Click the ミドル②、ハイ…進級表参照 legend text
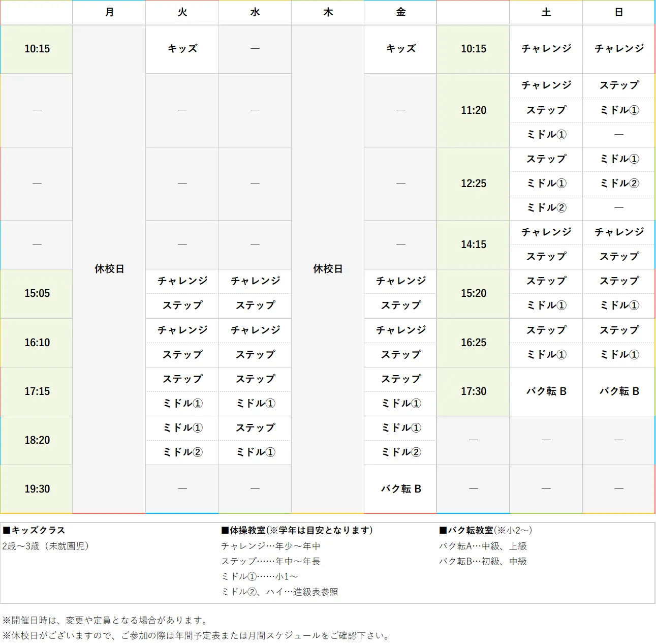The height and width of the screenshot is (644, 656). [280, 592]
